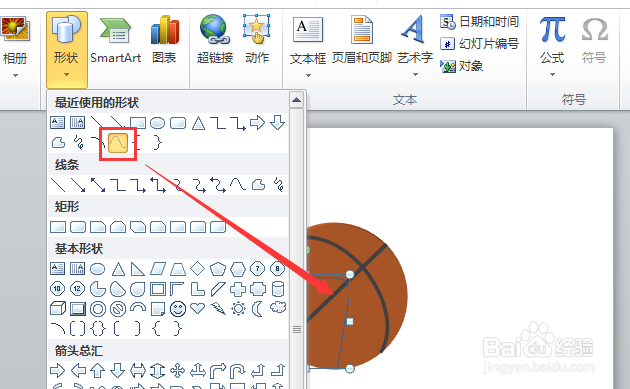Expand the 文本框 dropdown arrow
Viewport: 630px width, 389px height.
click(x=308, y=75)
